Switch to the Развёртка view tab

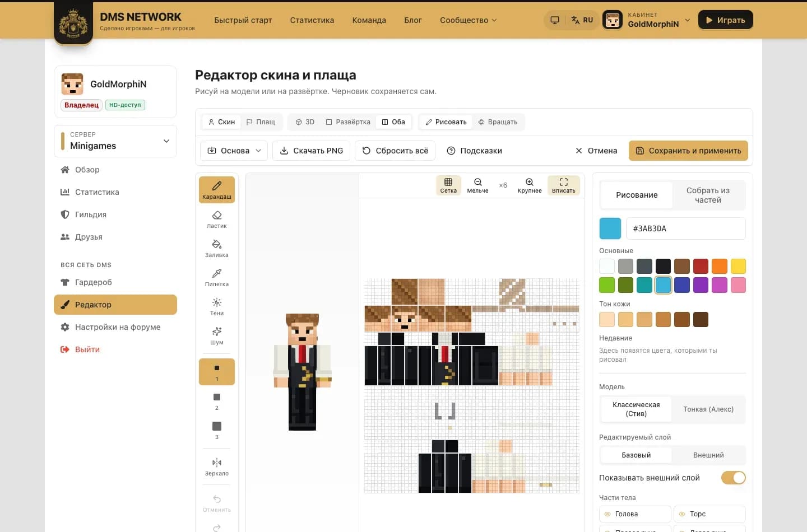tap(348, 122)
